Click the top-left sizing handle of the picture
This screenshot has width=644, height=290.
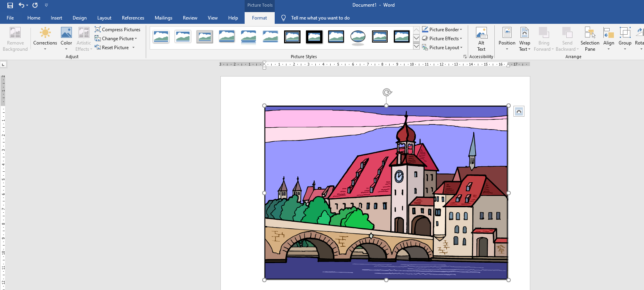[x=265, y=106]
